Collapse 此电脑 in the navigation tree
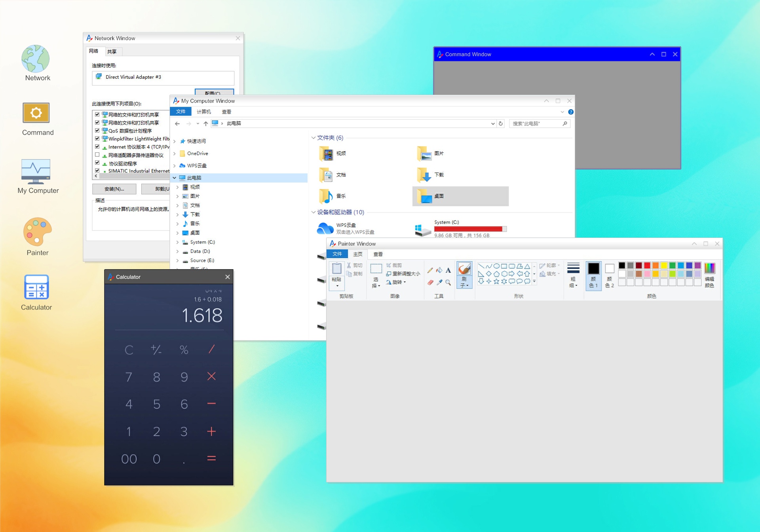760x532 pixels. click(x=175, y=178)
